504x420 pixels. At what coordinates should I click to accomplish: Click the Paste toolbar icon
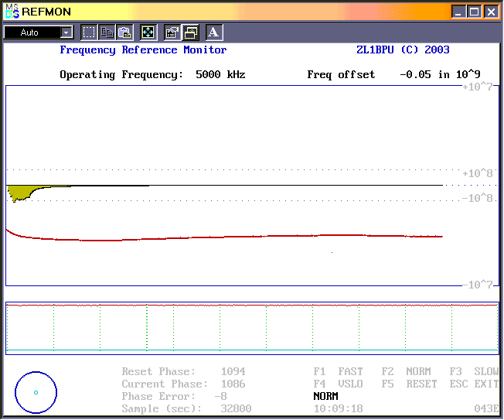(x=124, y=32)
